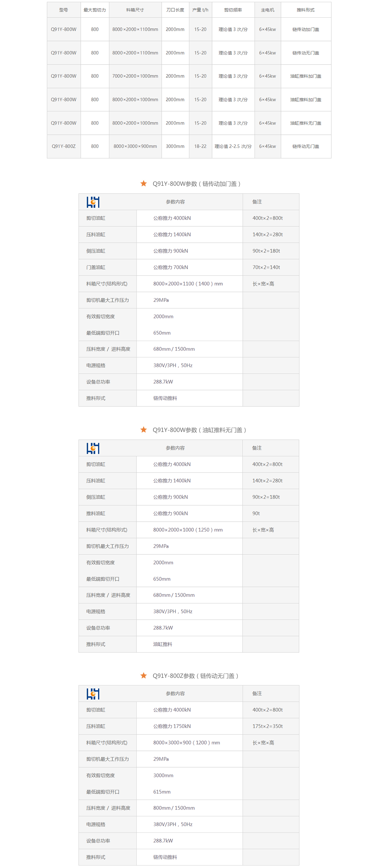Click the 公称推力 1750kN cell
Viewport: 378px width, 868px height.
coord(172,726)
